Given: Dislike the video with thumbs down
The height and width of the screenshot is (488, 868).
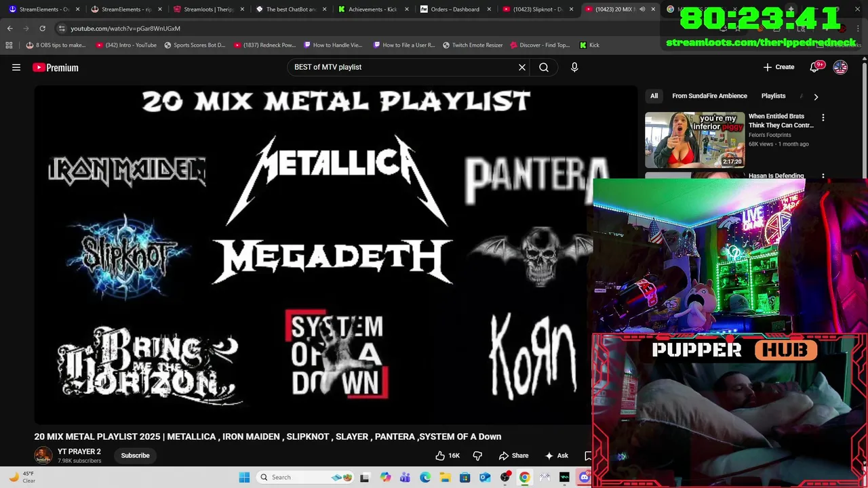Looking at the screenshot, I should [x=477, y=455].
